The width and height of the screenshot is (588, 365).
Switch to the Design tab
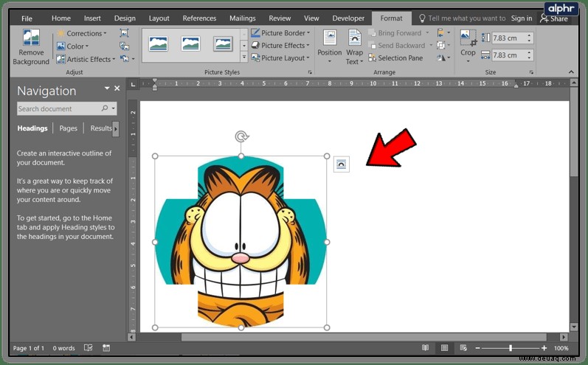point(125,18)
